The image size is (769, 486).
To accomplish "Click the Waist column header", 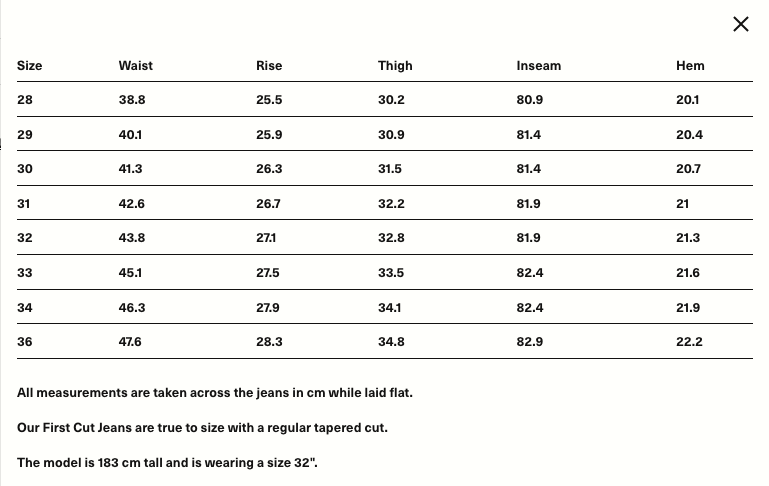I will [135, 66].
